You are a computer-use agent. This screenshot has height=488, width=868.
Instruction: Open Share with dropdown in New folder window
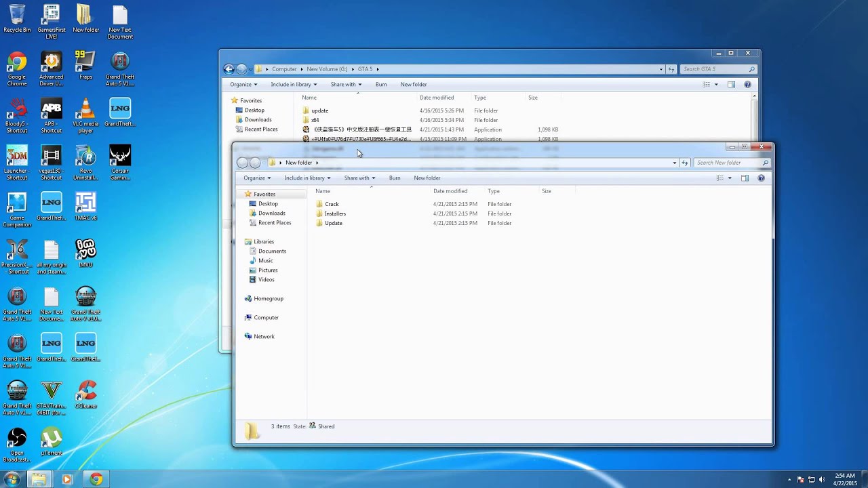359,178
